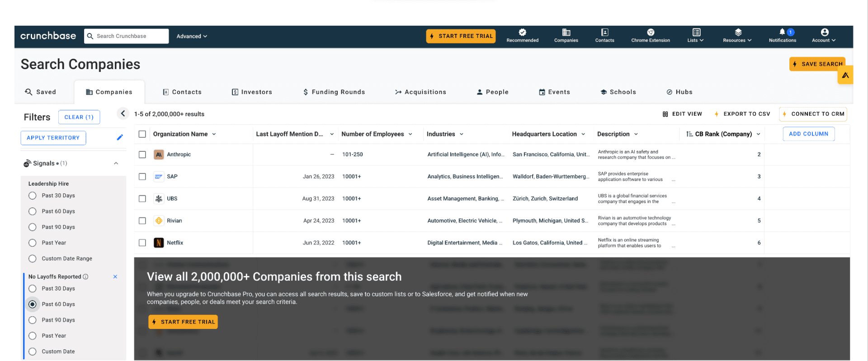Open Organization Name column dropdown
This screenshot has width=868, height=361.
pos(214,134)
